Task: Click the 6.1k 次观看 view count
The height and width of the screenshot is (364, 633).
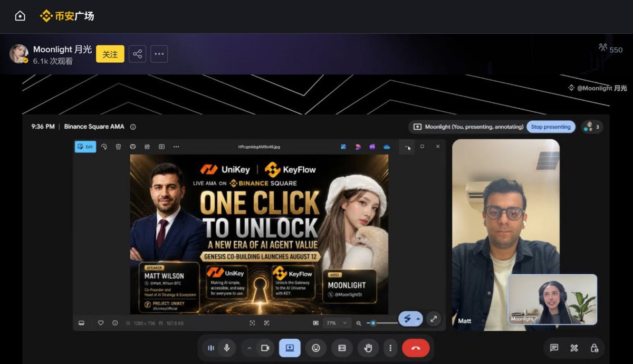Action: coord(53,61)
